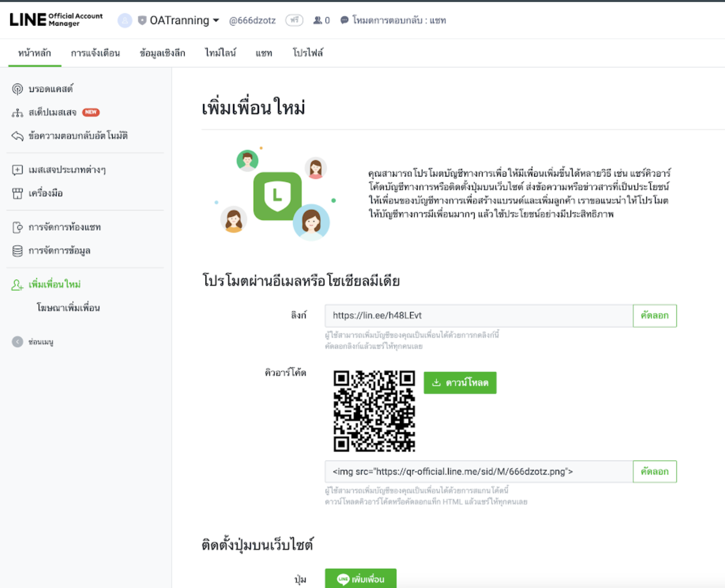Open the OATranning account dropdown

coord(184,20)
